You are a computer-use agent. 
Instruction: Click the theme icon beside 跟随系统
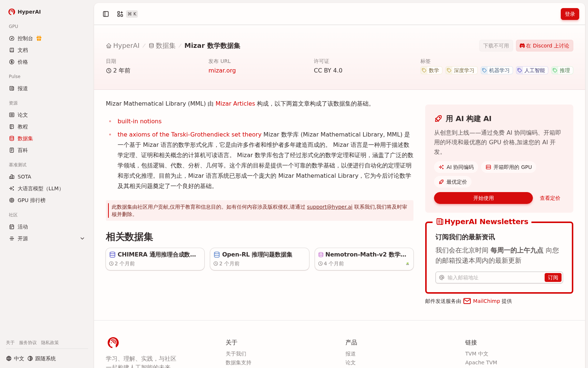coord(30,358)
